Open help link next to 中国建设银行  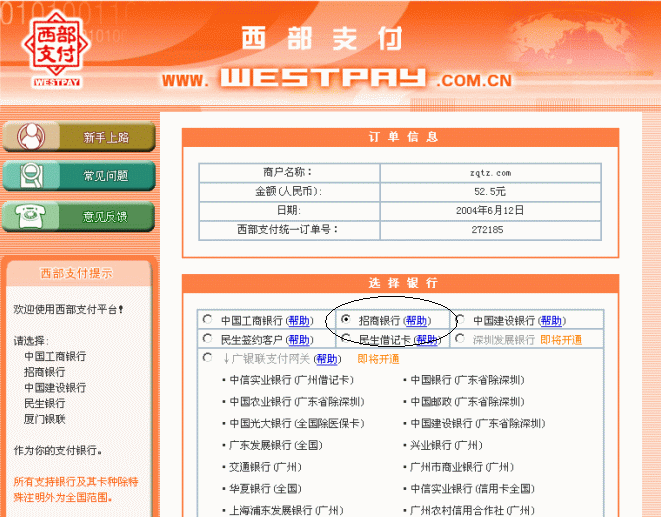pyautogui.click(x=551, y=321)
